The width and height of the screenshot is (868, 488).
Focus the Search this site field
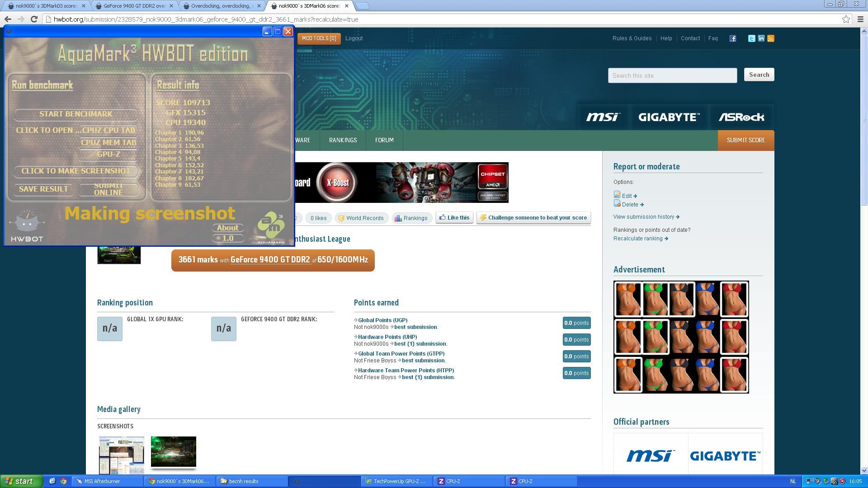tap(672, 75)
